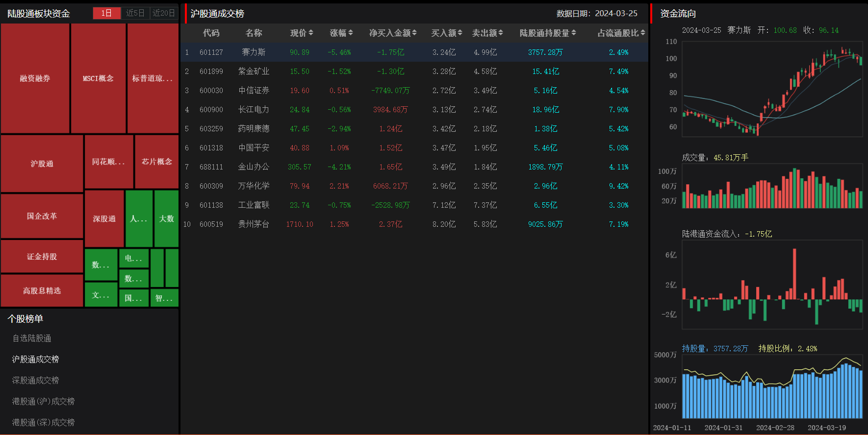The height and width of the screenshot is (435, 868).
Task: Sort by 现价 column arrow icon
Action: [x=310, y=33]
